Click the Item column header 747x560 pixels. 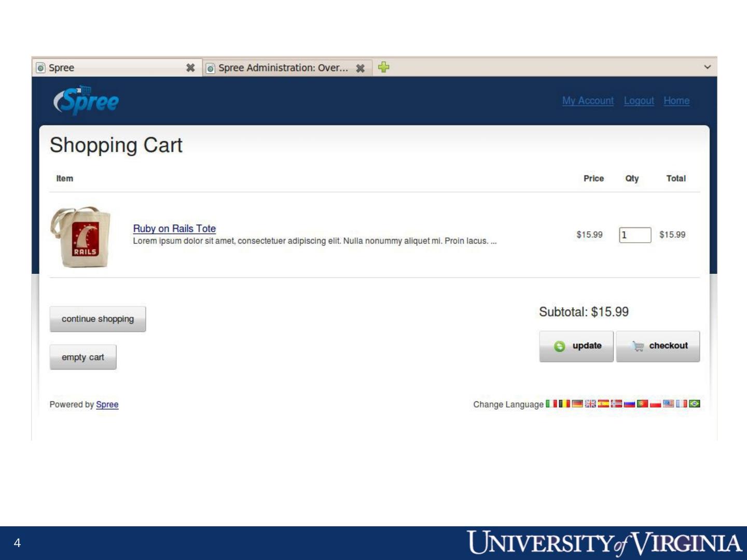(65, 178)
